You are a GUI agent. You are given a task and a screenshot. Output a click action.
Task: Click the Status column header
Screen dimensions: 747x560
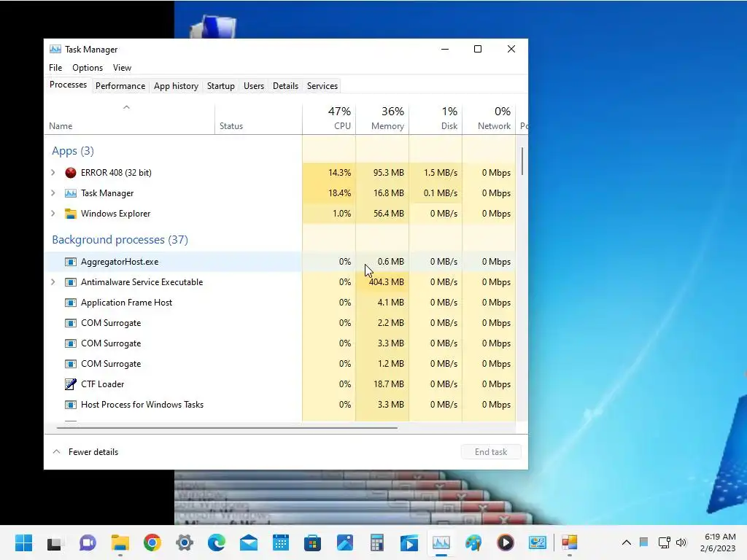[258, 119]
